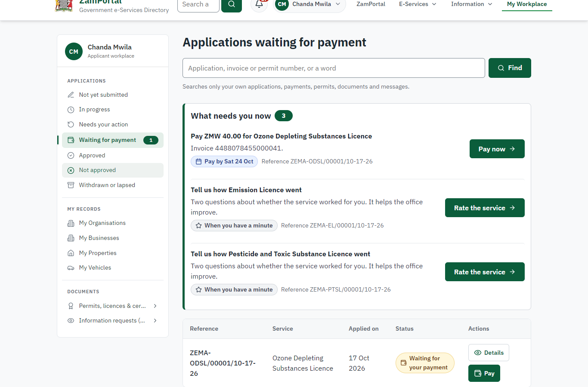Click the ZamPortal coat of arms logo
Image resolution: width=588 pixels, height=387 pixels.
tap(64, 5)
